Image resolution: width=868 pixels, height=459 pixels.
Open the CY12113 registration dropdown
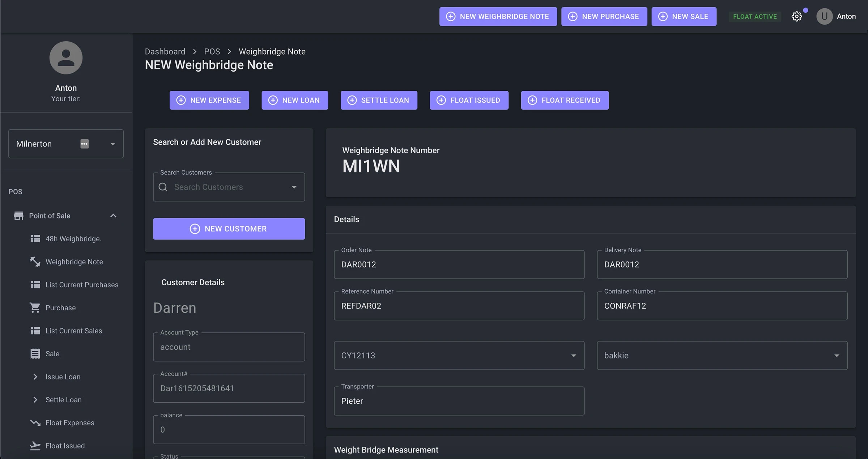tap(574, 356)
